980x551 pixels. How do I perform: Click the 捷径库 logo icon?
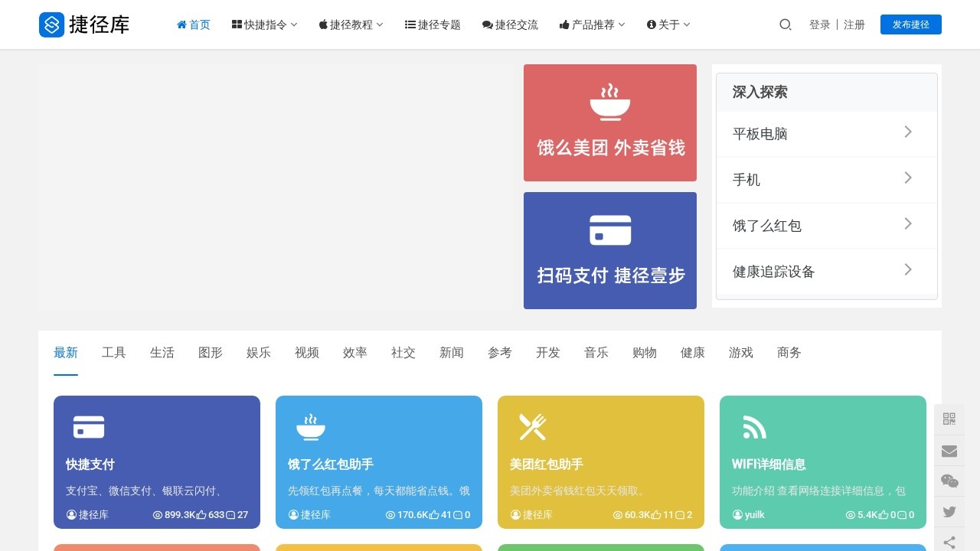(52, 24)
